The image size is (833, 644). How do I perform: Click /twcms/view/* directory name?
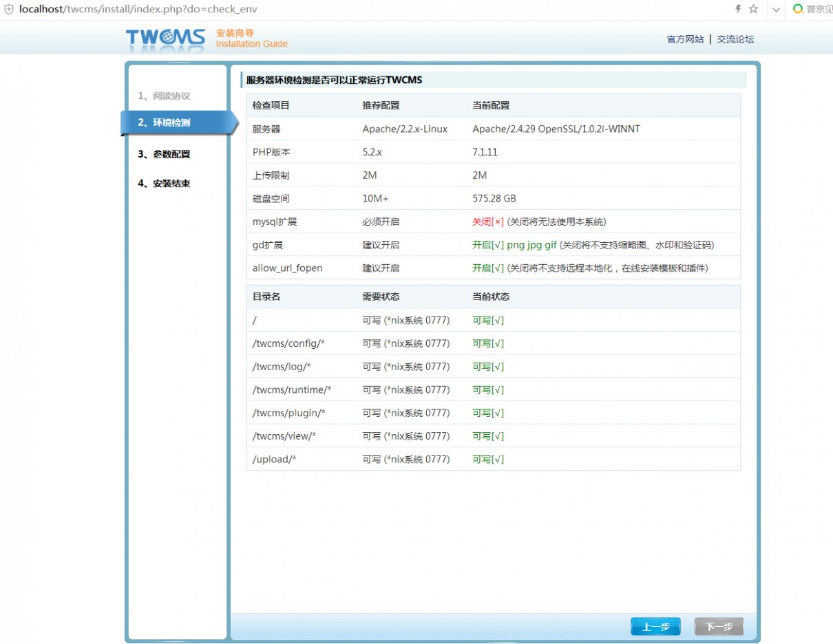(x=284, y=436)
